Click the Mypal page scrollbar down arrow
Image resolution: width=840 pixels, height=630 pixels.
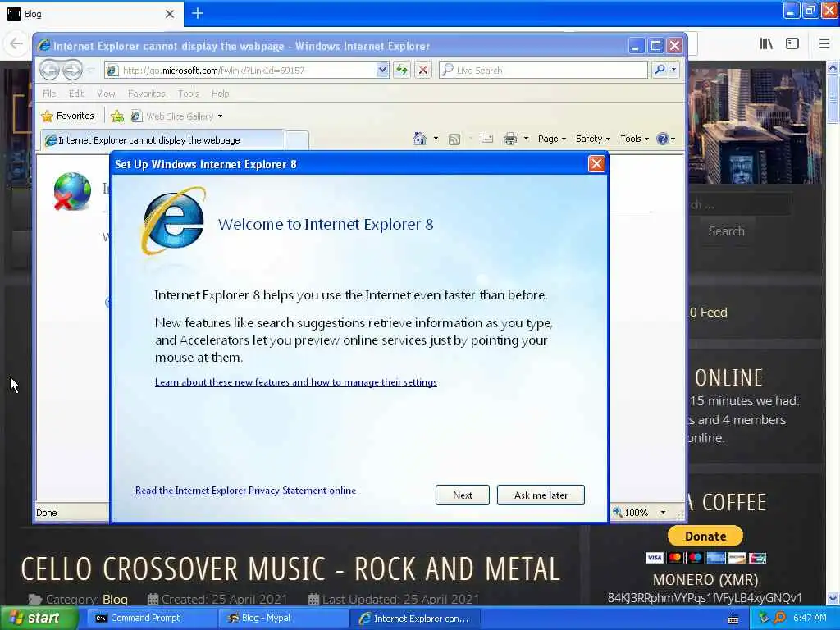click(833, 598)
